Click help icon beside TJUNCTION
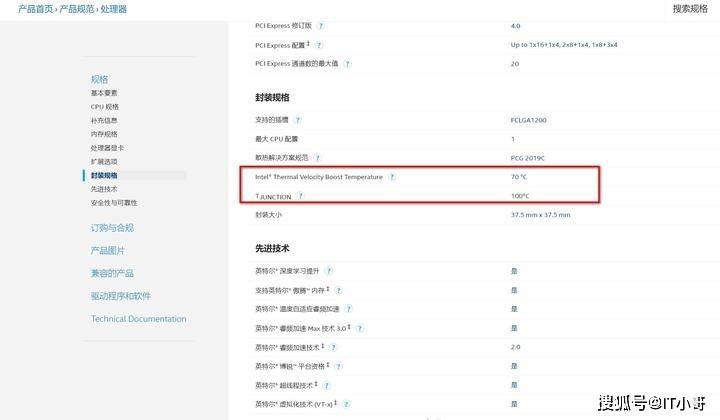The width and height of the screenshot is (720, 420). [x=300, y=196]
